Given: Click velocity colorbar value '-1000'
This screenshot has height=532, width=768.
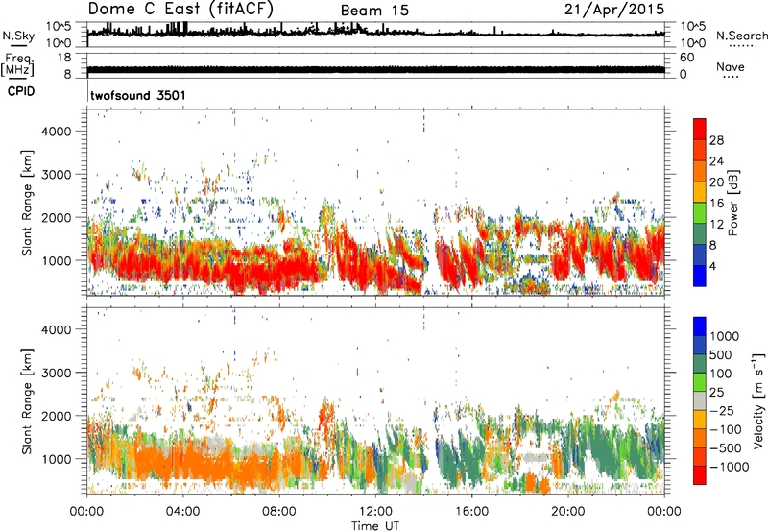Looking at the screenshot, I should coord(730,467).
